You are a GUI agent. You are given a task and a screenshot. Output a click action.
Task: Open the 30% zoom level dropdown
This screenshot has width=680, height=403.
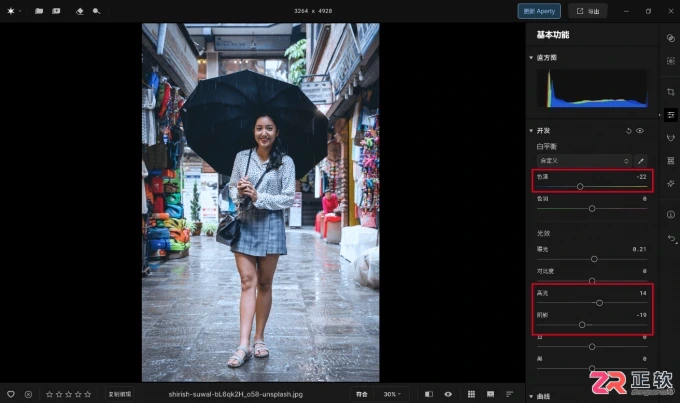(x=392, y=394)
